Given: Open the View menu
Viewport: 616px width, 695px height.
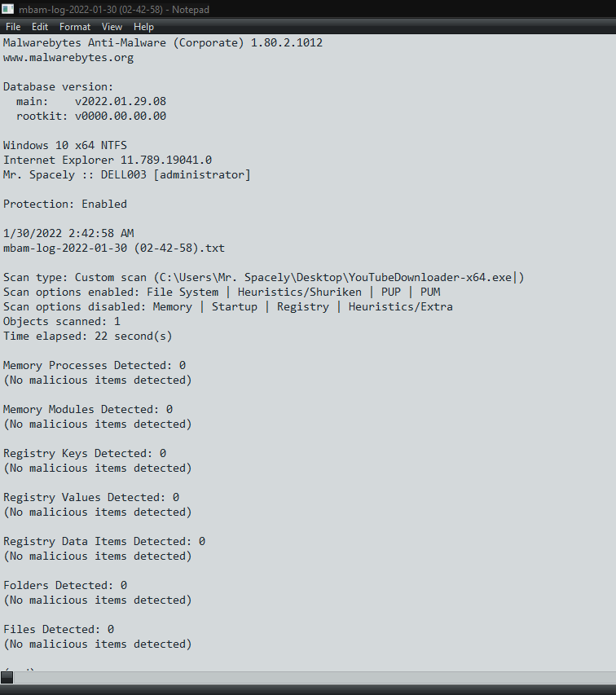Looking at the screenshot, I should [112, 27].
